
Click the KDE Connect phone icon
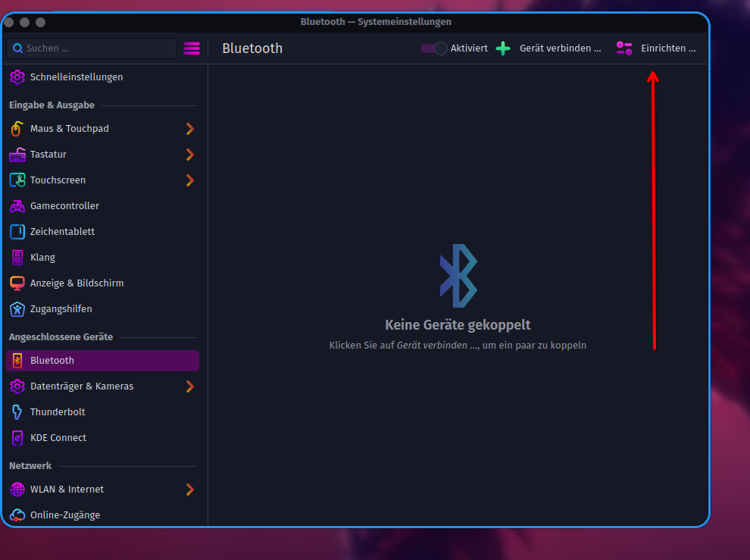[x=17, y=438]
